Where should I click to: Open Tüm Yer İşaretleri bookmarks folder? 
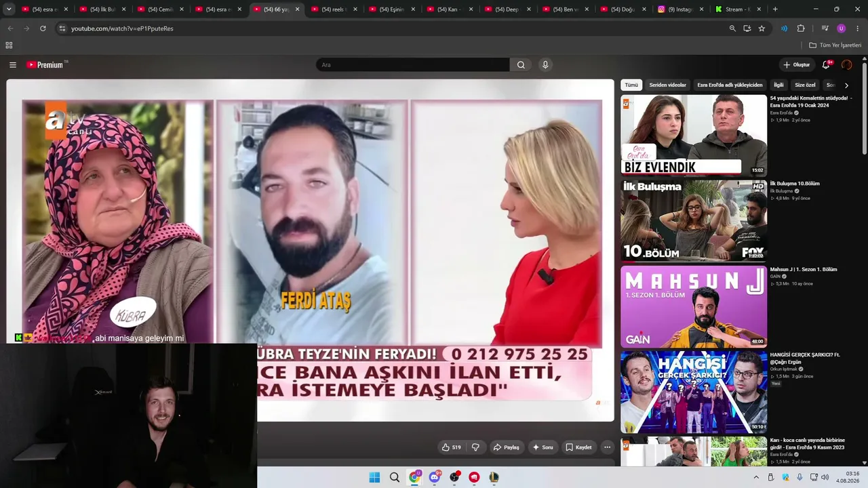coord(835,45)
